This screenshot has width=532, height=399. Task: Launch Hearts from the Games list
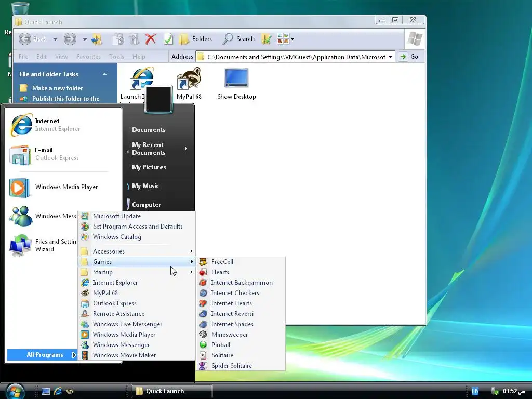tap(241, 272)
